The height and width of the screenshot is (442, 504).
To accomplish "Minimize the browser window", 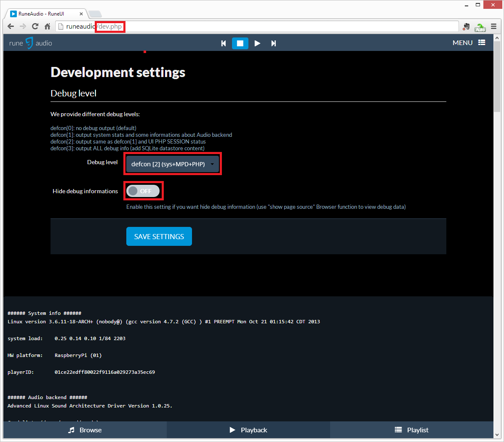I will 467,5.
